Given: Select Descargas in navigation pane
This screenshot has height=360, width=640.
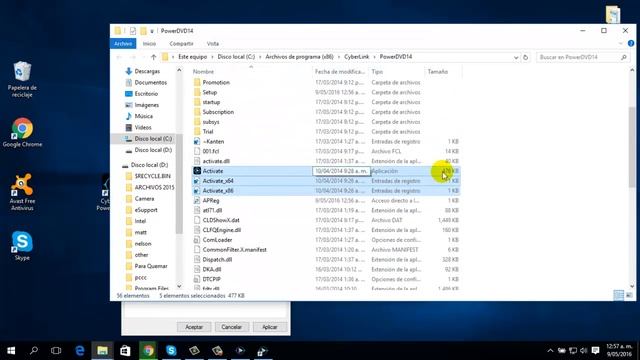Looking at the screenshot, I should click(147, 71).
